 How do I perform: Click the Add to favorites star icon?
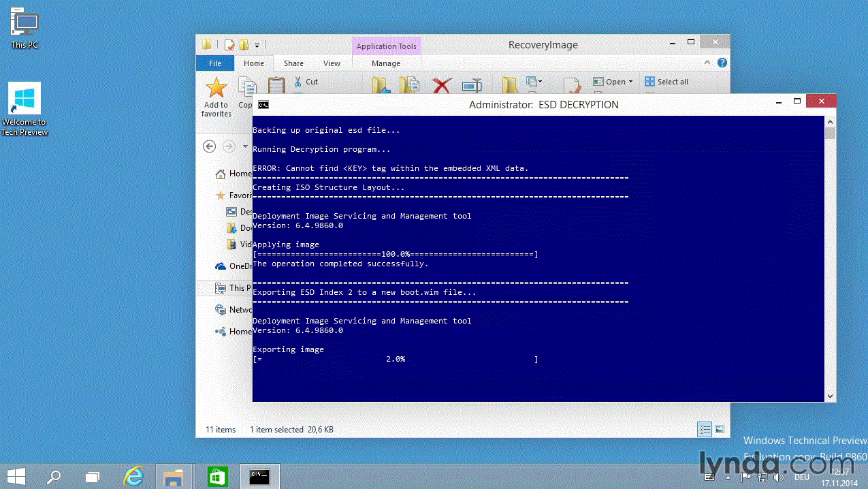(216, 88)
